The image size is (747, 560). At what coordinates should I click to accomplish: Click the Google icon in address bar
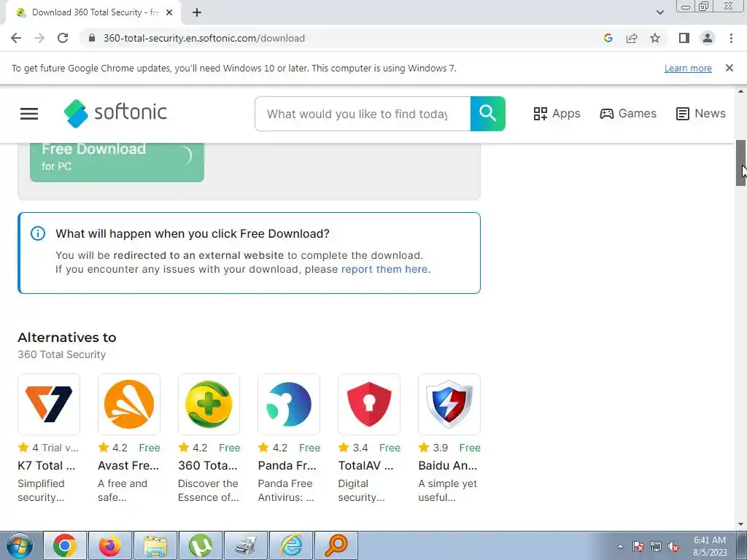(608, 38)
